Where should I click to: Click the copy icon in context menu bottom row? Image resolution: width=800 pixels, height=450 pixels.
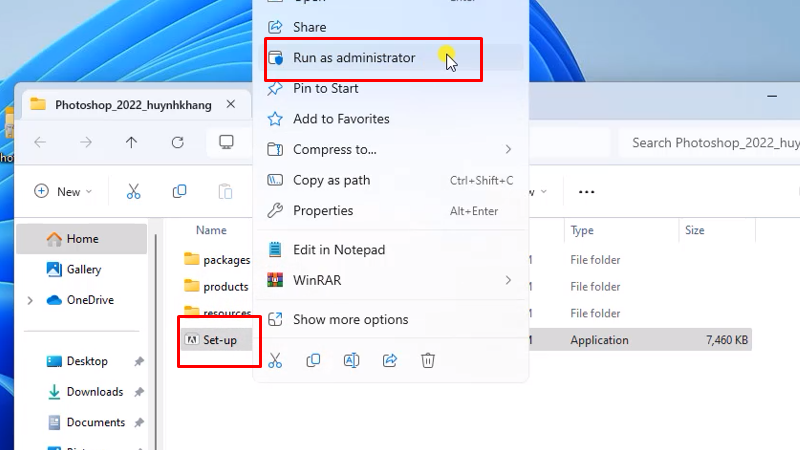tap(314, 360)
